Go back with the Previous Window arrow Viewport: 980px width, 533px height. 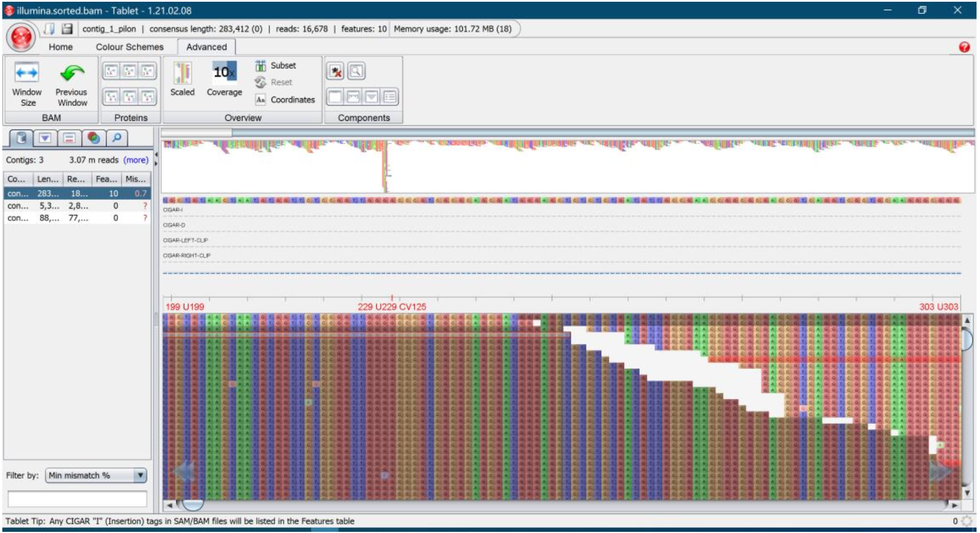pos(72,73)
